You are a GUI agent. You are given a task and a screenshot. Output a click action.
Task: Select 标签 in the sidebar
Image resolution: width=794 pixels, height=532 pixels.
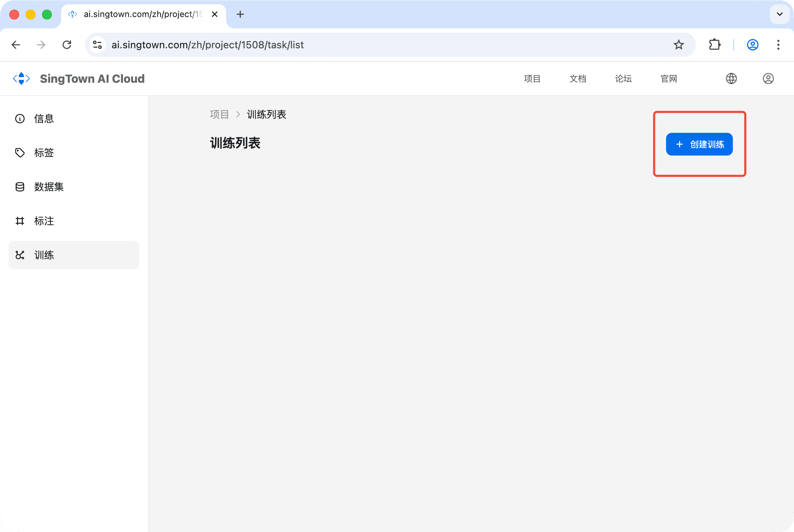44,153
